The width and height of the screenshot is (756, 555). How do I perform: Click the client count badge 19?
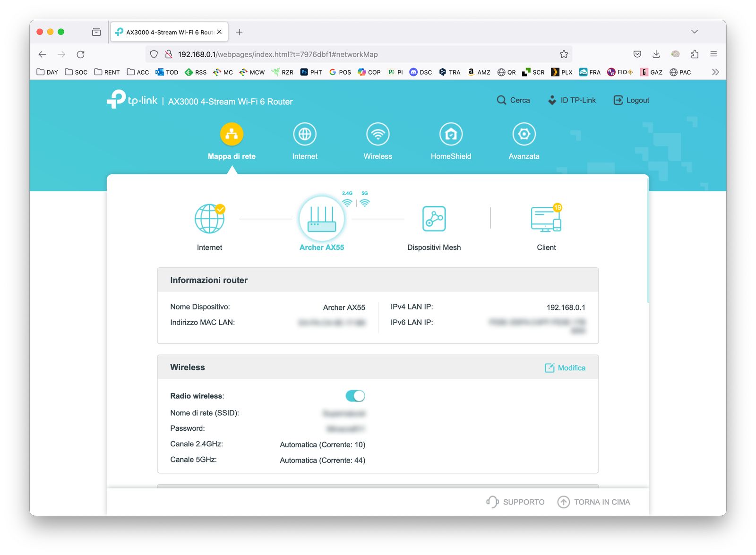point(558,207)
